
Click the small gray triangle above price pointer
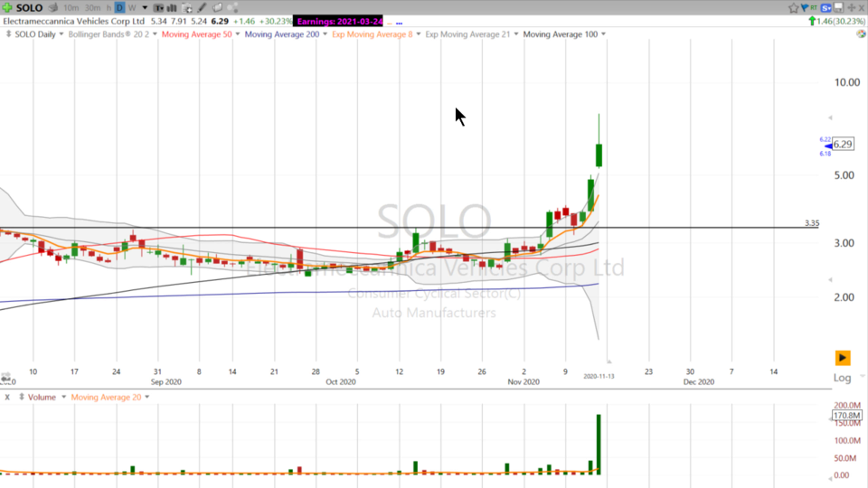click(830, 117)
